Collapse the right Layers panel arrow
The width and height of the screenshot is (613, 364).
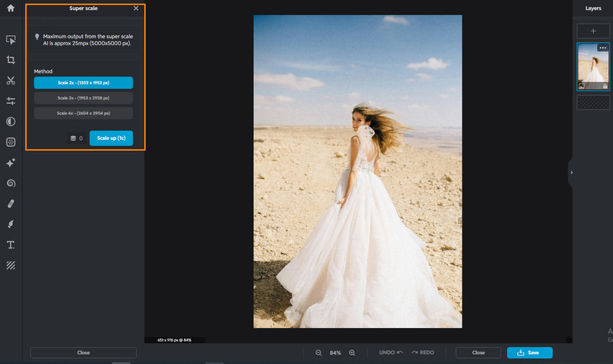point(571,173)
